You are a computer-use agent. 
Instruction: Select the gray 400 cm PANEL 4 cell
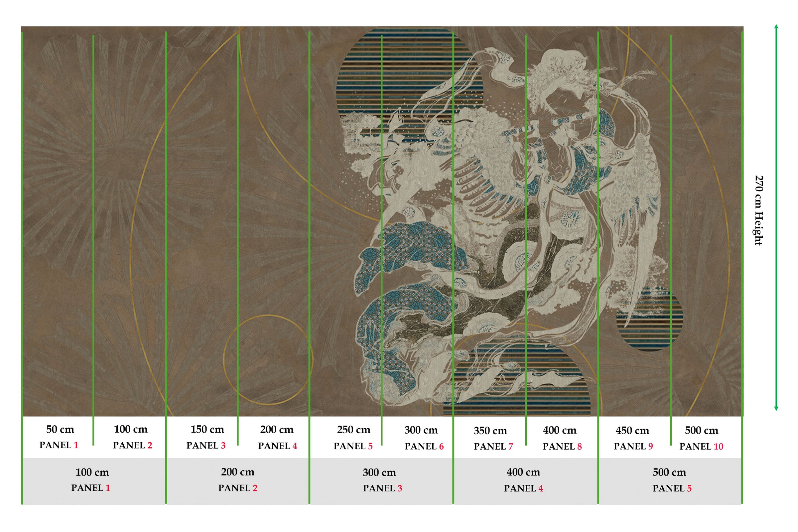click(525, 481)
